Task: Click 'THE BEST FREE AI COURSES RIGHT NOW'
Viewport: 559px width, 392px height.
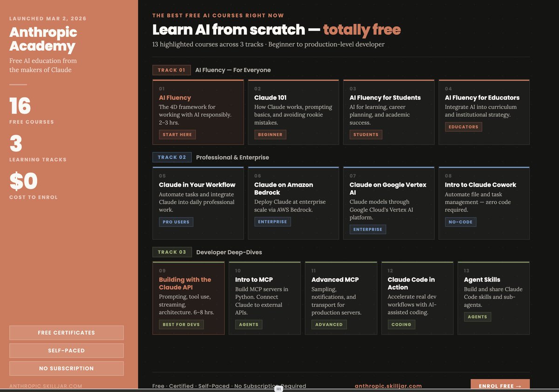Action: [218, 15]
